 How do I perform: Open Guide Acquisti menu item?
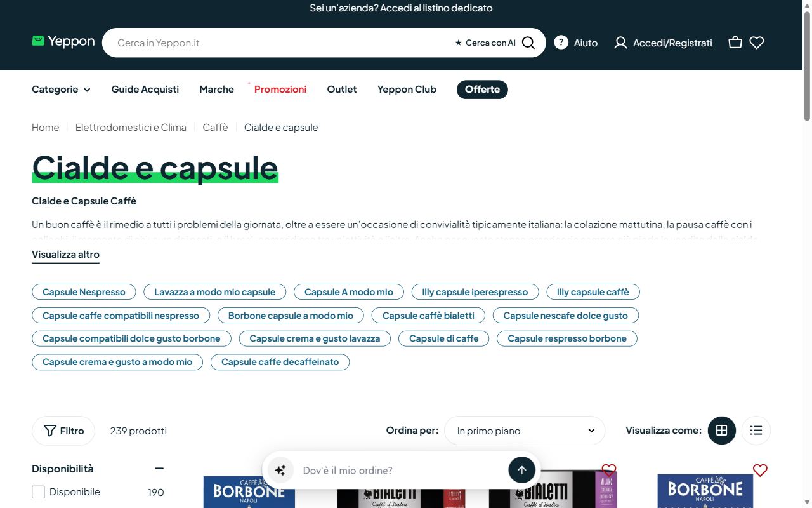[x=145, y=90]
